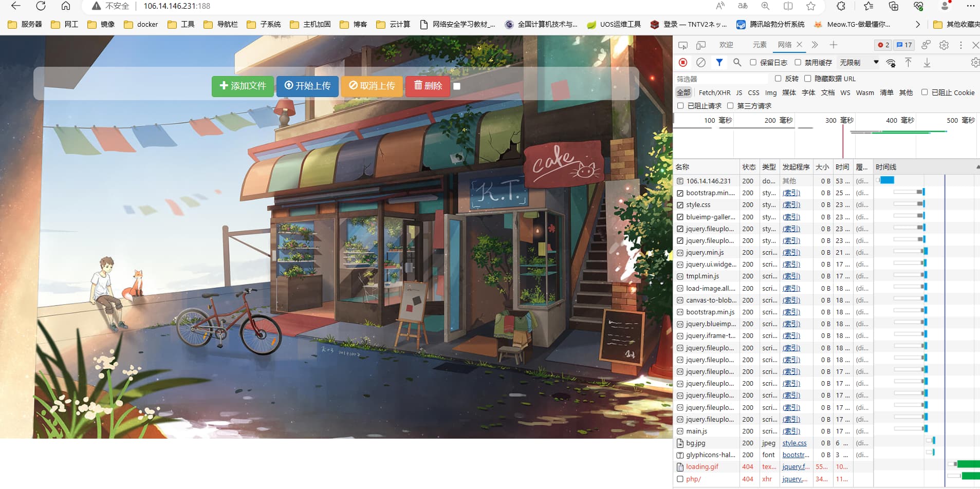The height and width of the screenshot is (489, 980).
Task: Click the green 添加文件 button
Action: point(243,86)
